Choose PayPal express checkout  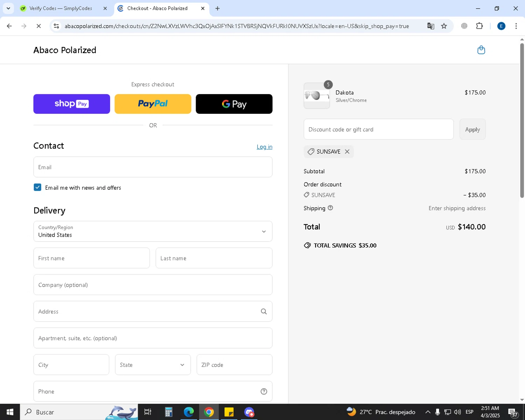(153, 104)
